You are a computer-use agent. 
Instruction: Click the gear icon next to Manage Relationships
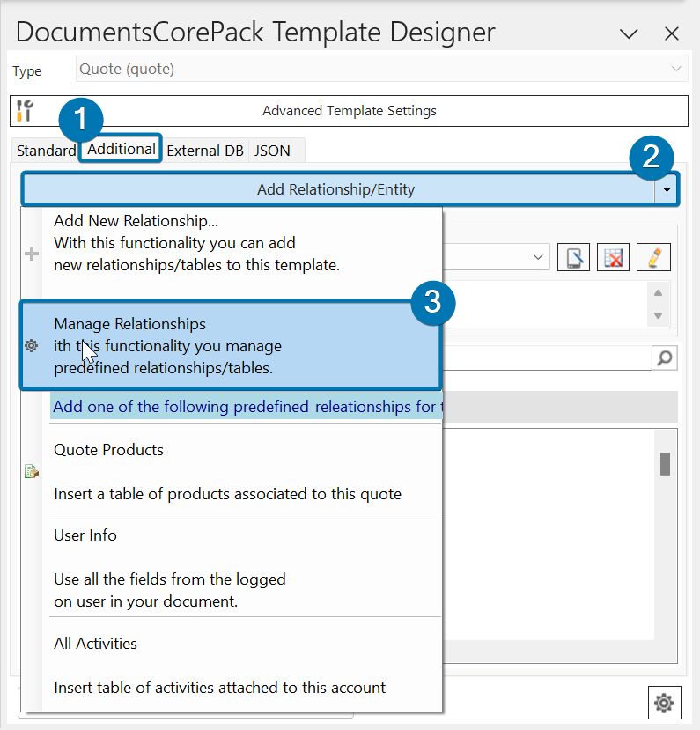click(x=32, y=346)
